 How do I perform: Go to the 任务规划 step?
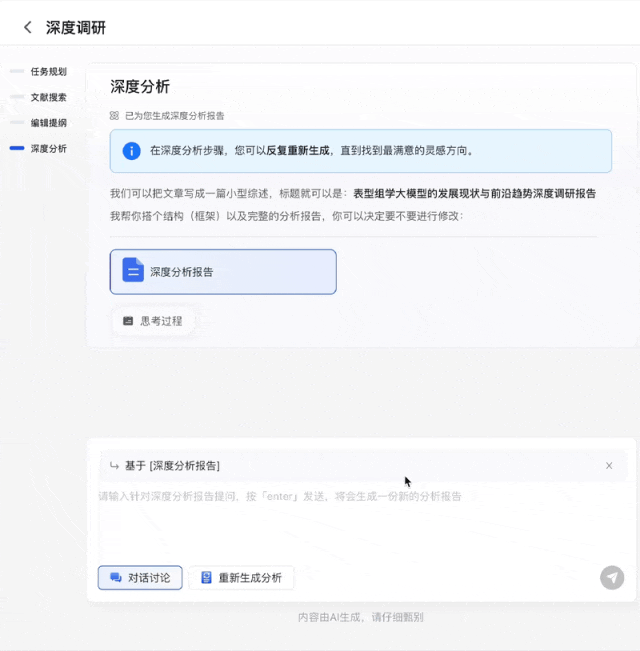click(48, 72)
